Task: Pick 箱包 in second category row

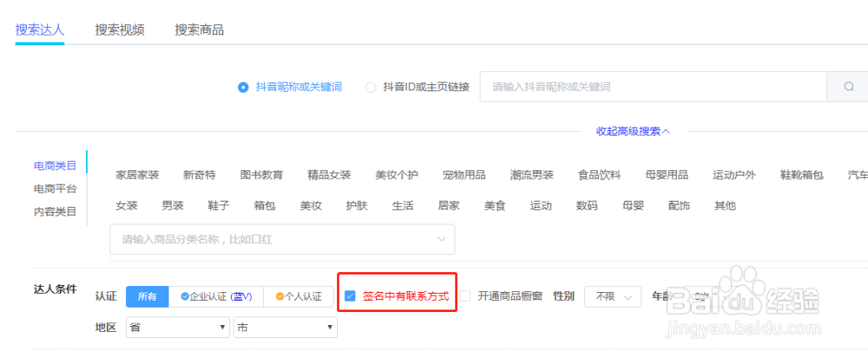Action: coord(265,205)
